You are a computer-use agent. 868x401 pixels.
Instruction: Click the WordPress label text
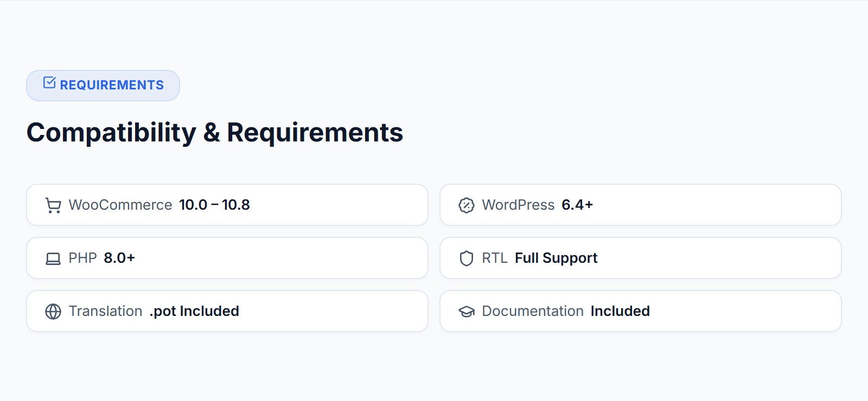click(518, 205)
